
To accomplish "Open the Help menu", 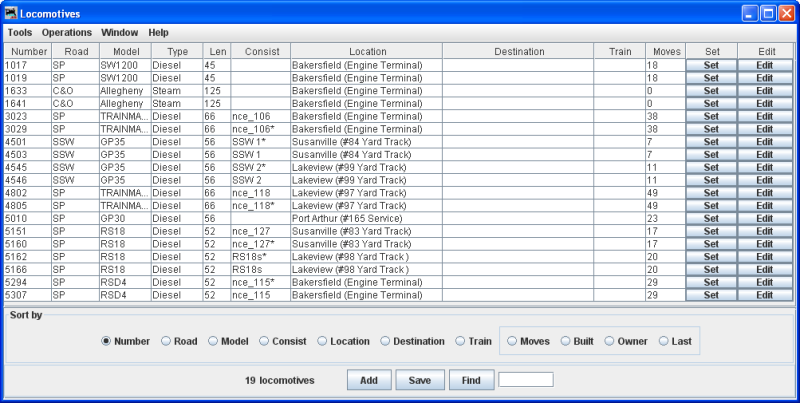I will tap(159, 32).
